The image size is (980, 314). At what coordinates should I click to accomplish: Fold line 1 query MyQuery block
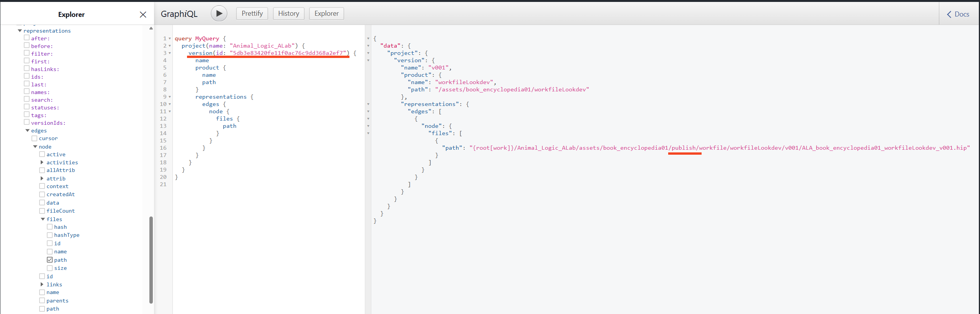pyautogui.click(x=170, y=38)
